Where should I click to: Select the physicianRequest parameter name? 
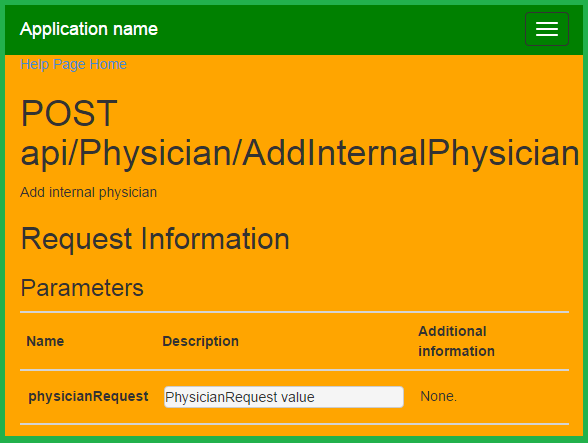point(88,396)
